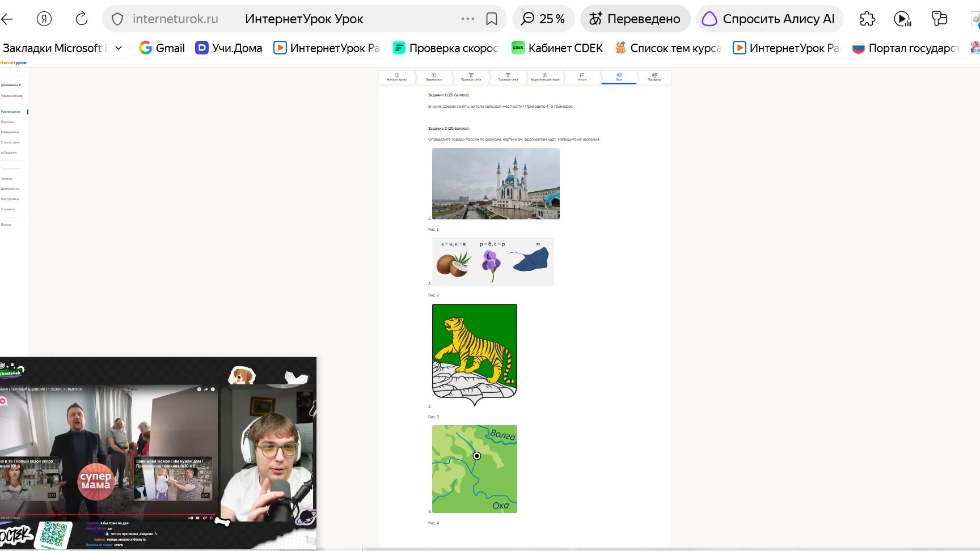
Task: Click the tiger coat of arms image
Action: 475,355
